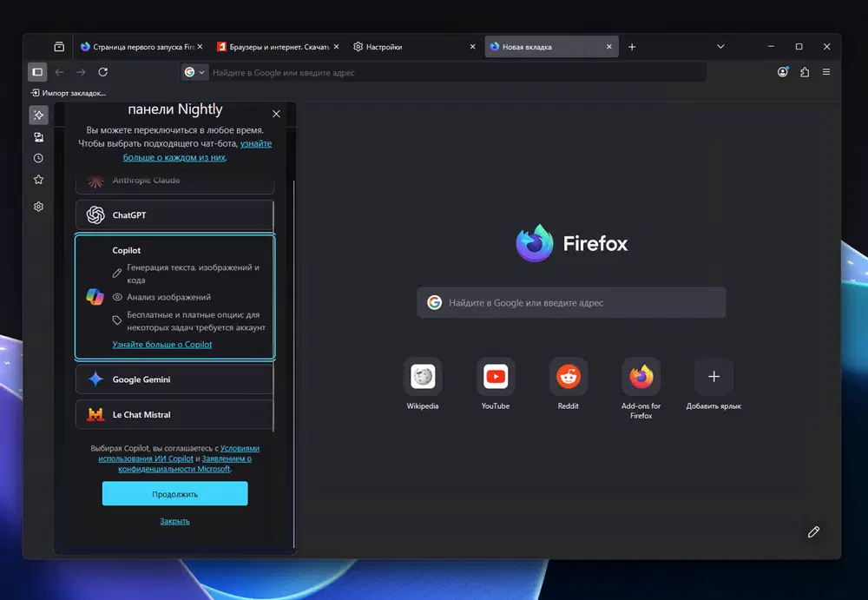Open a new tab with plus
Viewport: 868px width, 600px height.
click(632, 47)
